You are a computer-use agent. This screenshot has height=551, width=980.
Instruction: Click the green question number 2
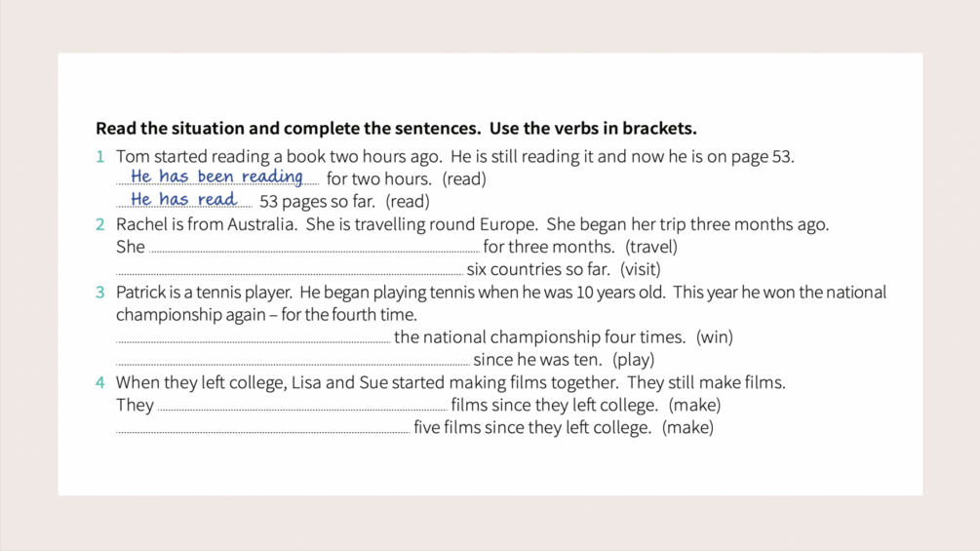click(99, 225)
